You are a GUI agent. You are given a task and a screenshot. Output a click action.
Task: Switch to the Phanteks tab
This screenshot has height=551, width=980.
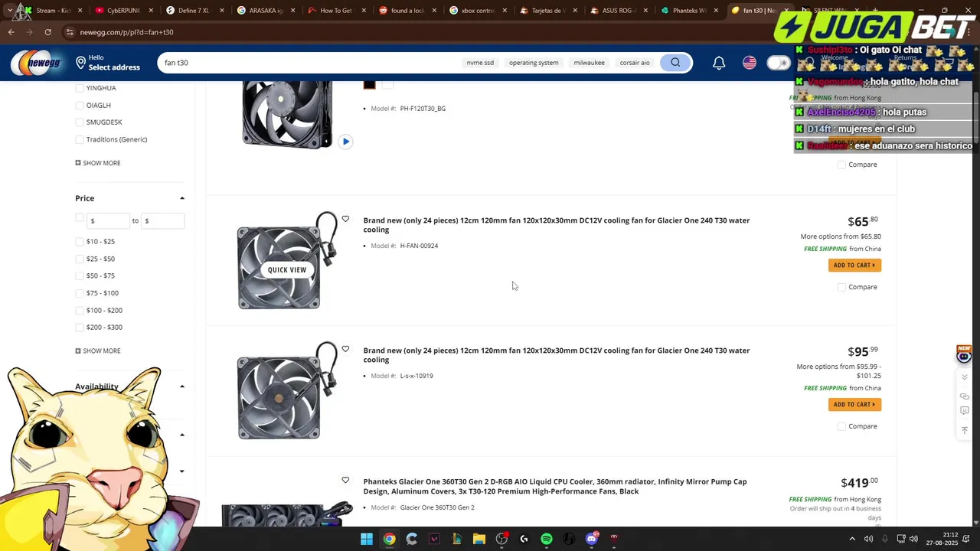[x=689, y=11]
